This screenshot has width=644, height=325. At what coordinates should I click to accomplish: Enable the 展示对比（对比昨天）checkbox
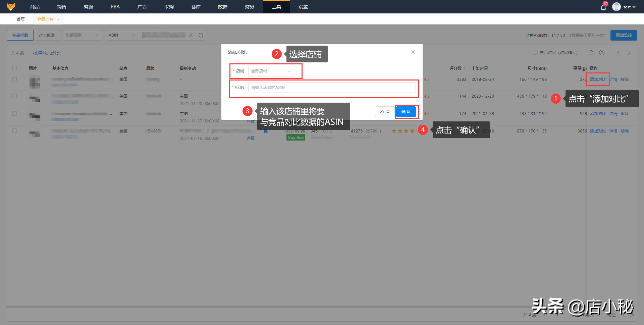click(x=535, y=52)
